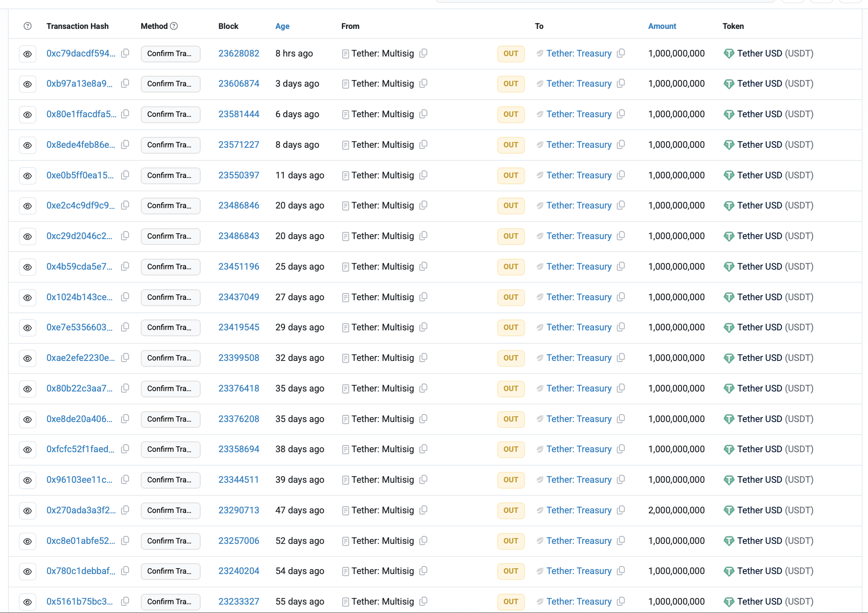Copy Tether: Treasury address in block 23581444 row
Viewport: 868px width, 613px height.
coord(621,114)
